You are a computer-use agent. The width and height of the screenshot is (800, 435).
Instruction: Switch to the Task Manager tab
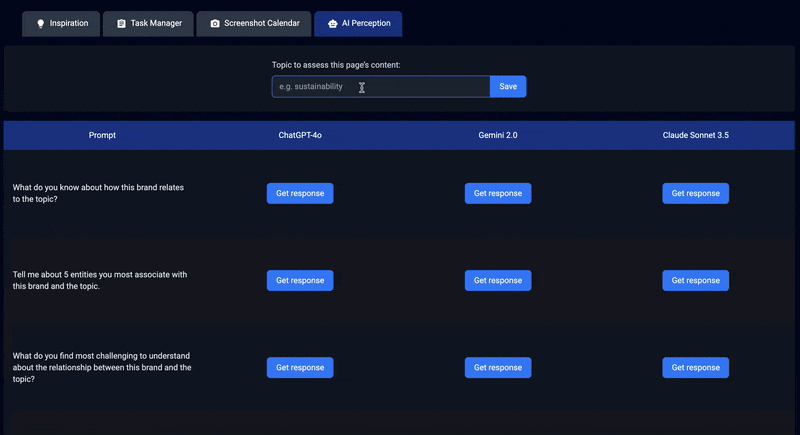(x=148, y=23)
